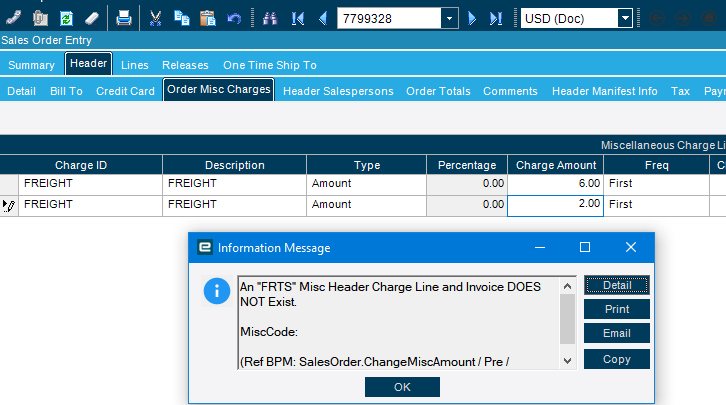
Task: Open the Bill To sub-tab
Action: click(66, 91)
